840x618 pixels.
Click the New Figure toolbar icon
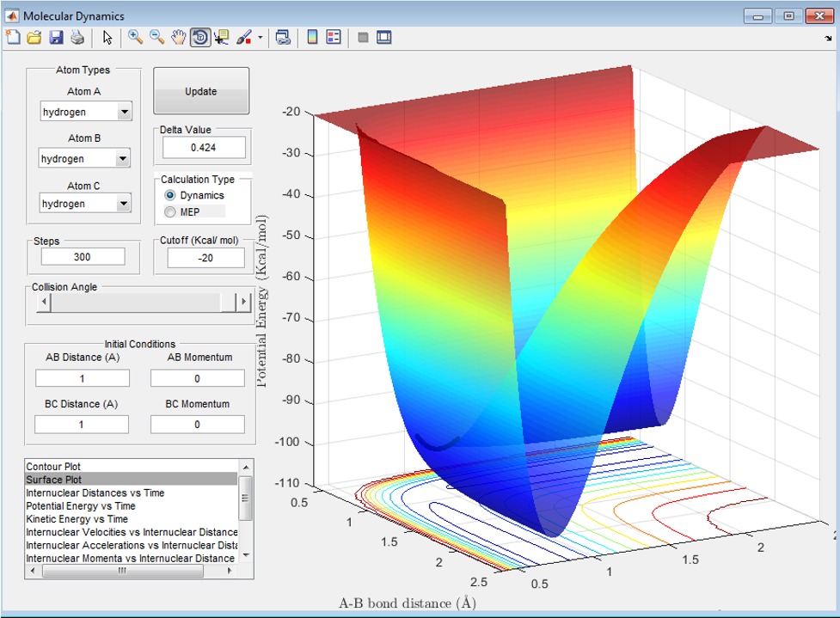click(13, 37)
